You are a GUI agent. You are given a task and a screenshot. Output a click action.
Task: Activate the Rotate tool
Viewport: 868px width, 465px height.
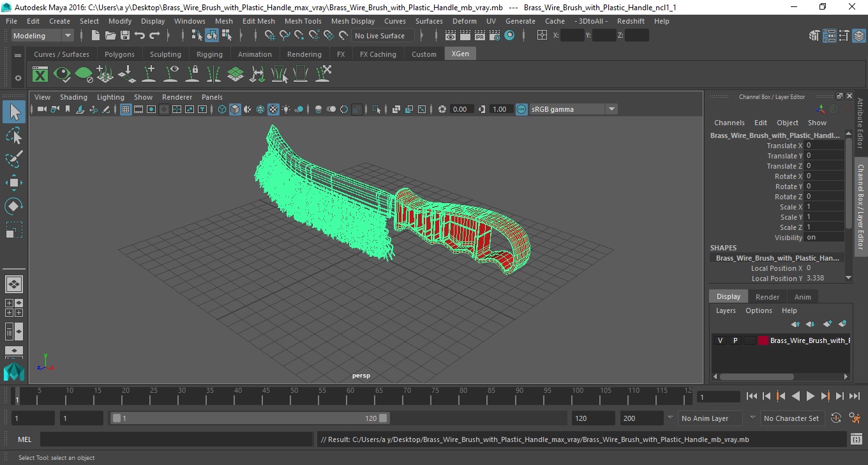[x=14, y=206]
